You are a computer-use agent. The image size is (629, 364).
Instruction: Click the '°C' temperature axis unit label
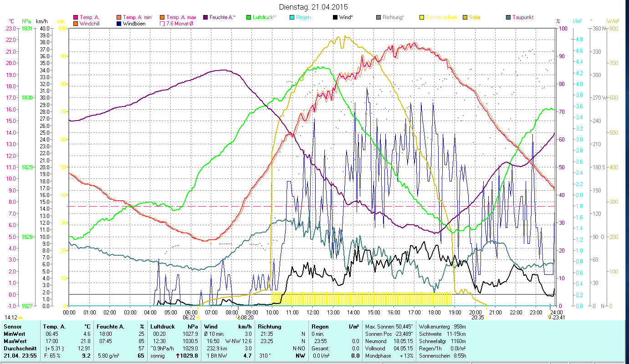coord(12,21)
